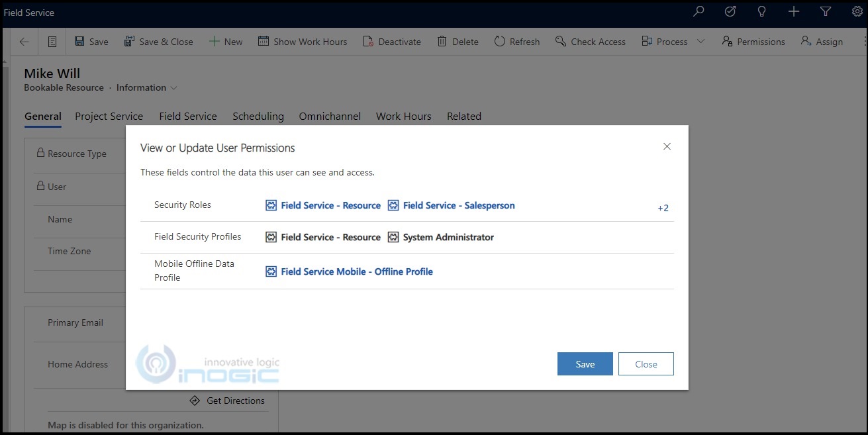Viewport: 868px width, 435px height.
Task: Click Get Directions link
Action: (x=236, y=401)
